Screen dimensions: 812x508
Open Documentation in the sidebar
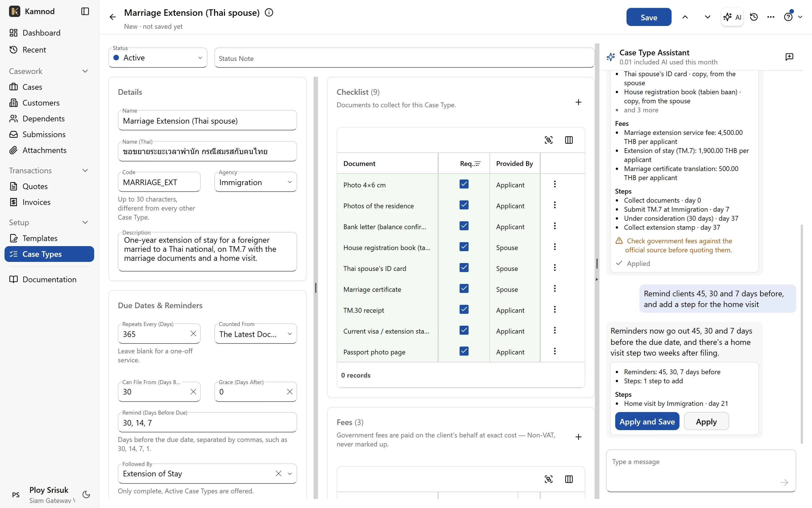point(49,279)
